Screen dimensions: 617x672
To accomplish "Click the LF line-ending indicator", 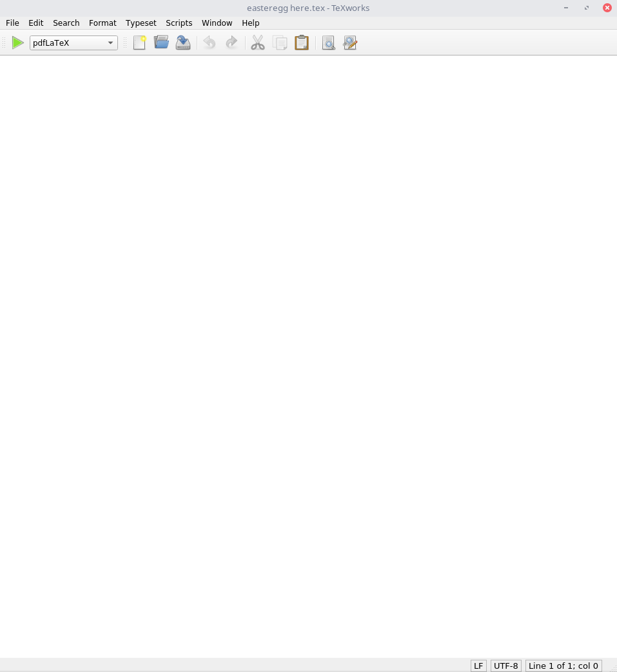I will [478, 666].
